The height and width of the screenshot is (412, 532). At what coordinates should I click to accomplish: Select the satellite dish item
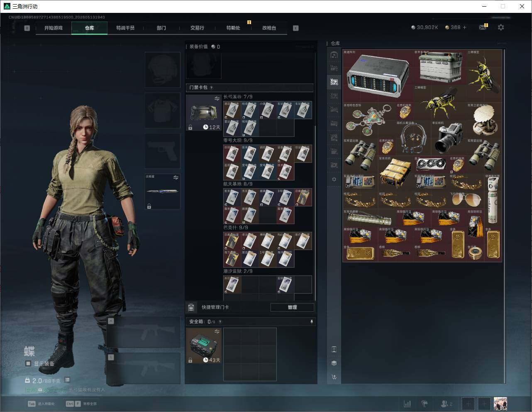coord(484,120)
